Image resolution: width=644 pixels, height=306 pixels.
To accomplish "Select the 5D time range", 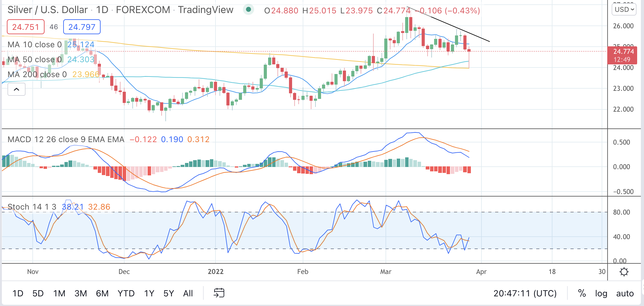I will (x=38, y=293).
